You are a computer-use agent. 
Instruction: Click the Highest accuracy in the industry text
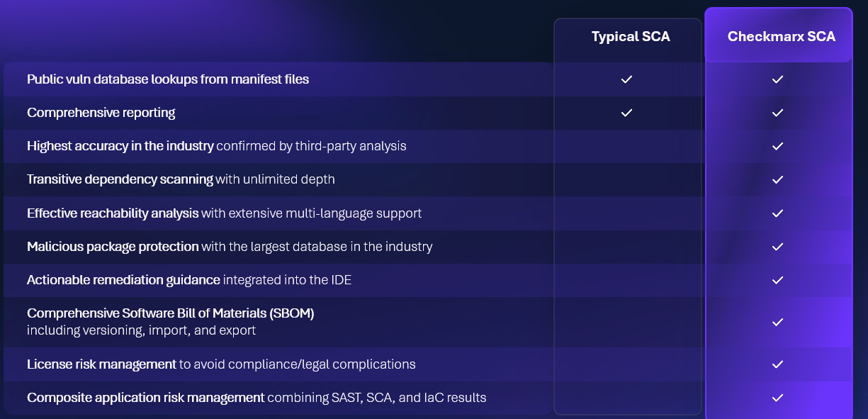[x=120, y=146]
